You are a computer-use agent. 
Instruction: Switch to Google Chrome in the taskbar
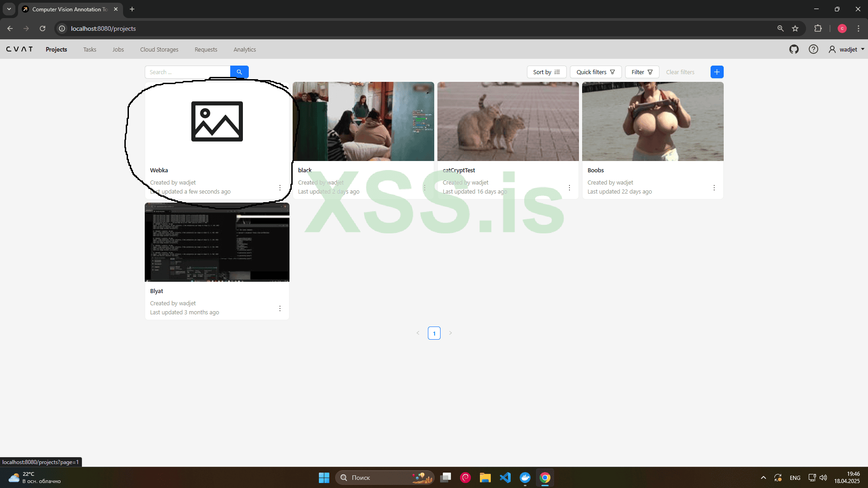(x=545, y=478)
